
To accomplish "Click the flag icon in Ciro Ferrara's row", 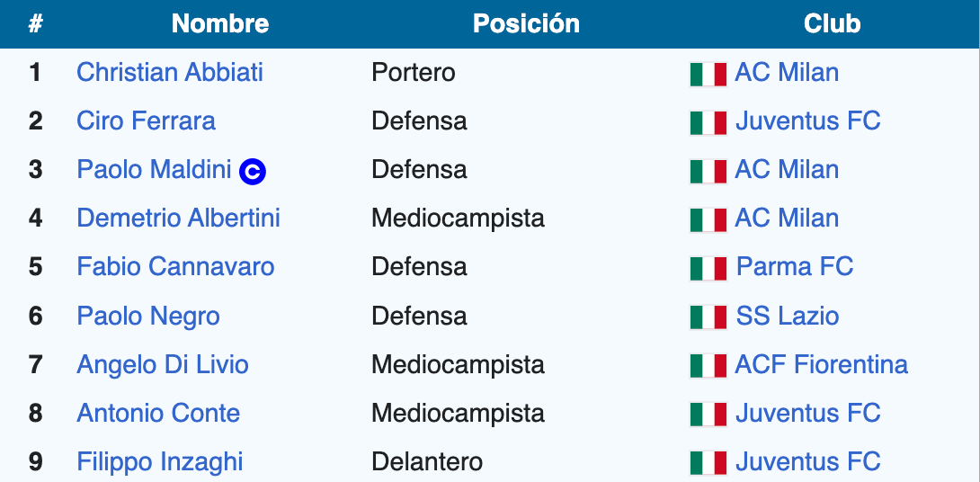I will 708,122.
